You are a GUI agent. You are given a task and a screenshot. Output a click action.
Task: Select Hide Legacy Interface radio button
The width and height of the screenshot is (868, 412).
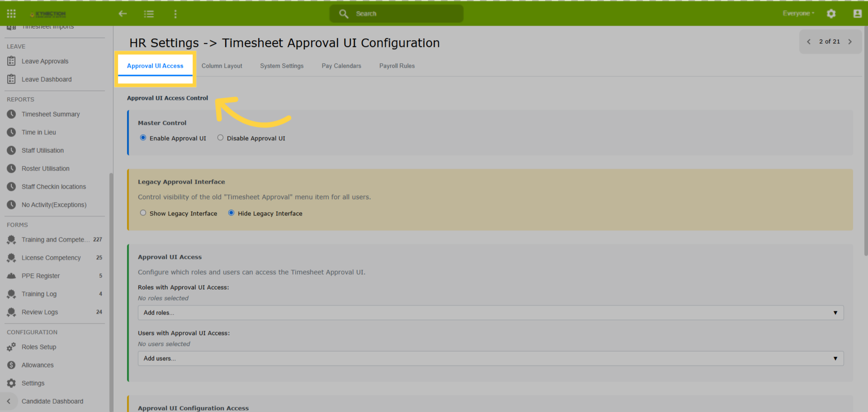(x=231, y=213)
